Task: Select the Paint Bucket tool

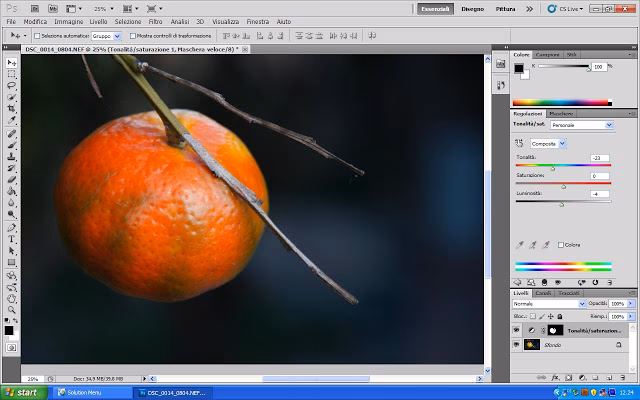Action: point(11,191)
